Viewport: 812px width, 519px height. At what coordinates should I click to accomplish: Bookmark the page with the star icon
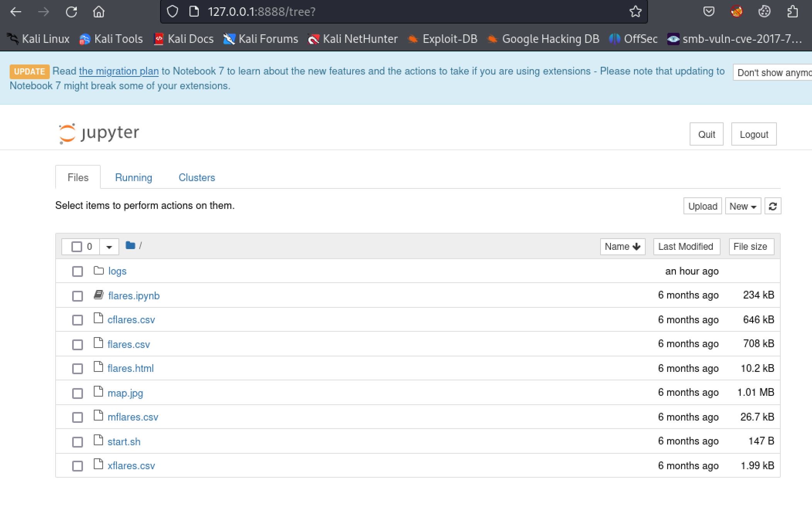coord(635,12)
